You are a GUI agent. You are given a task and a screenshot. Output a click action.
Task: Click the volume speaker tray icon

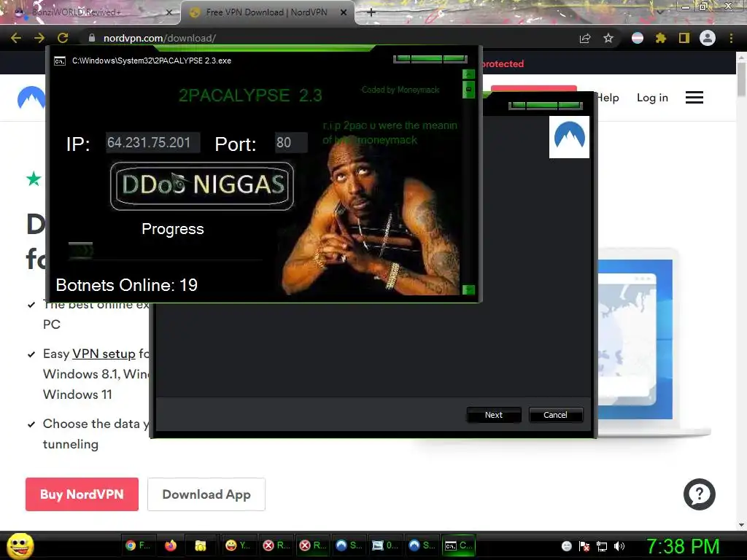click(619, 546)
